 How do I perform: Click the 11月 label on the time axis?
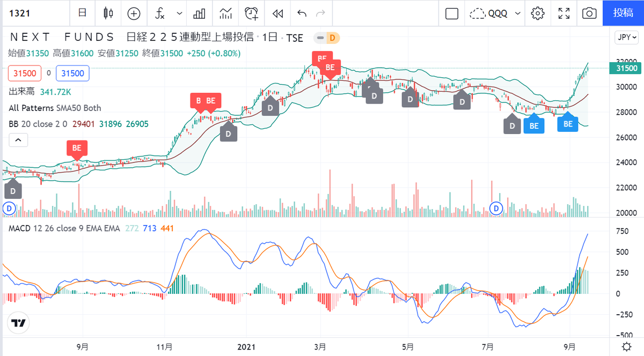tap(164, 346)
